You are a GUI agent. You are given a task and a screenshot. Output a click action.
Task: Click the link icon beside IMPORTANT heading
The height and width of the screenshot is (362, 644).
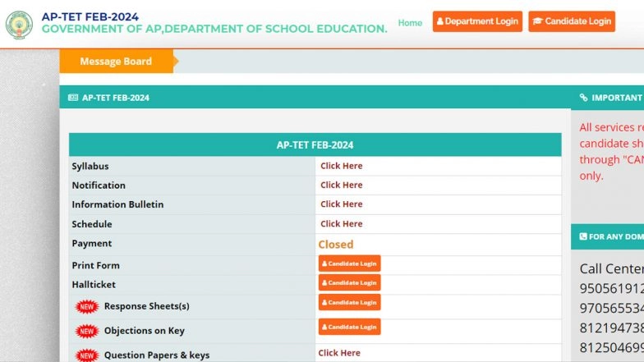(x=583, y=97)
